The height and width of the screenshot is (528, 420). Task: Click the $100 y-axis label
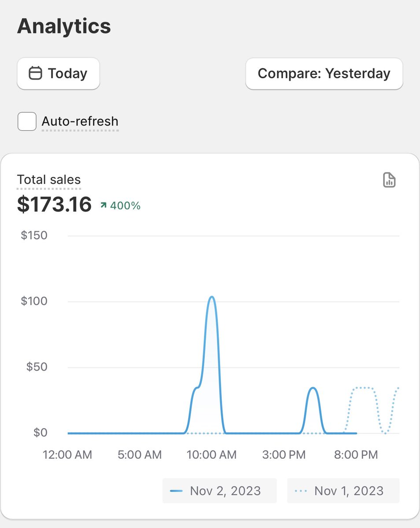(x=34, y=301)
